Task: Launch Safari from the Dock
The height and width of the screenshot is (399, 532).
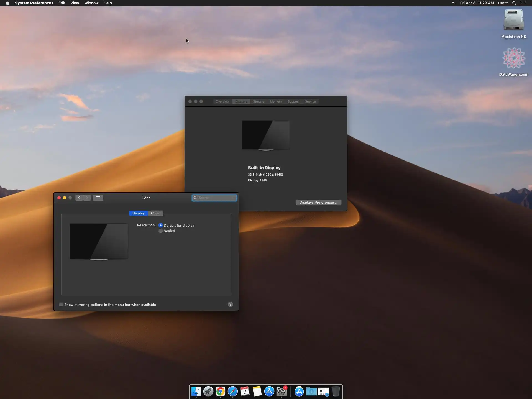Action: [x=233, y=392]
